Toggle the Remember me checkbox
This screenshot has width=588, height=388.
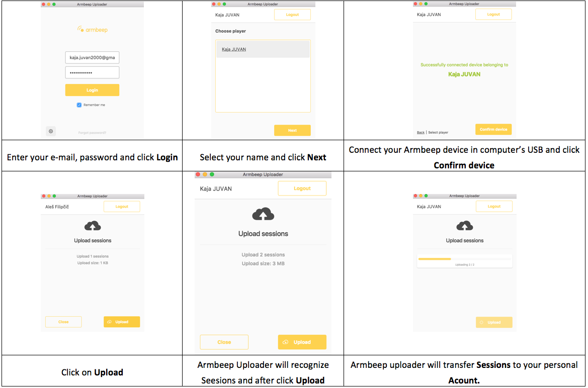point(79,105)
